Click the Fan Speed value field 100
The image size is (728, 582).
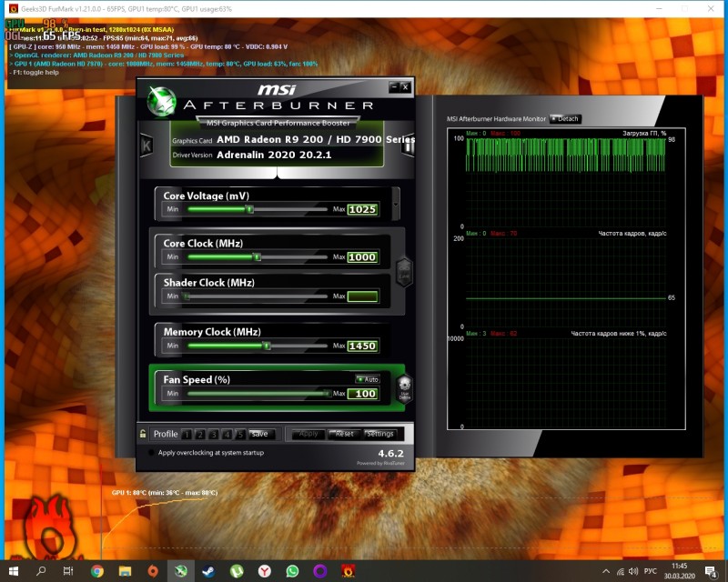pyautogui.click(x=362, y=394)
